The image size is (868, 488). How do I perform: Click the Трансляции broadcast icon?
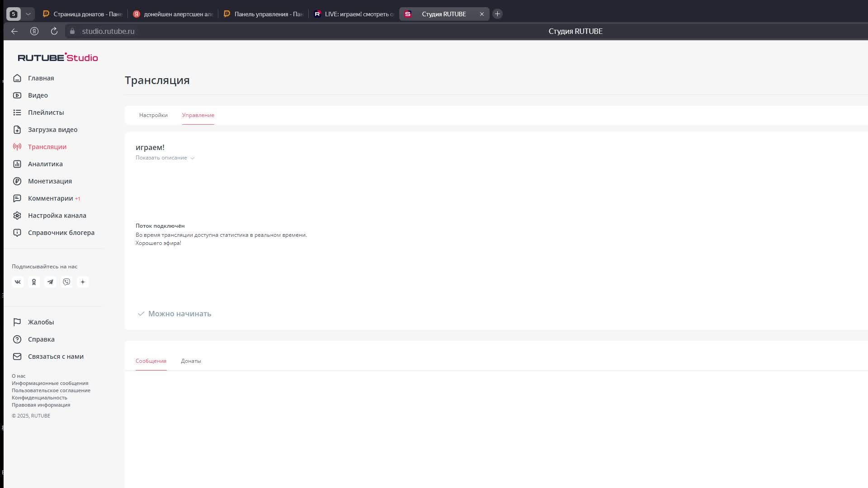coord(17,147)
